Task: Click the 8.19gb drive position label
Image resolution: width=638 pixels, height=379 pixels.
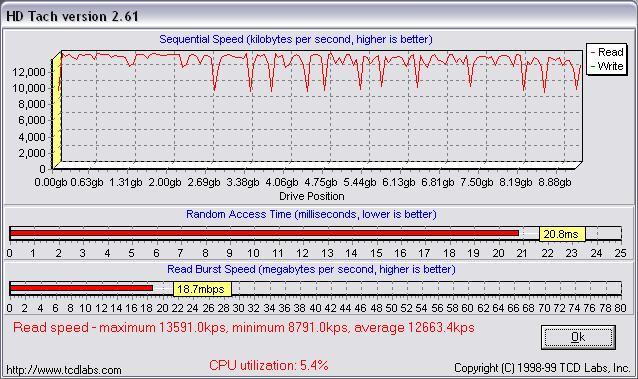Action: [x=516, y=182]
